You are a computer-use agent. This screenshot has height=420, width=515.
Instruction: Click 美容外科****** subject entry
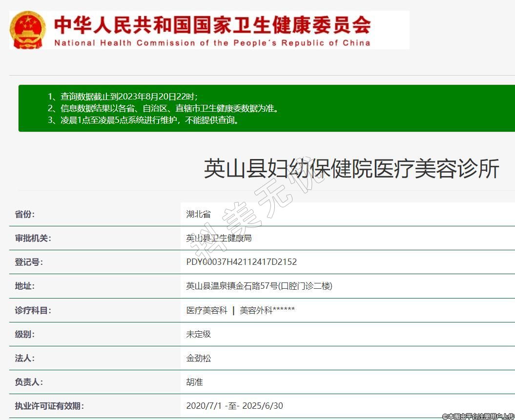pyautogui.click(x=267, y=310)
